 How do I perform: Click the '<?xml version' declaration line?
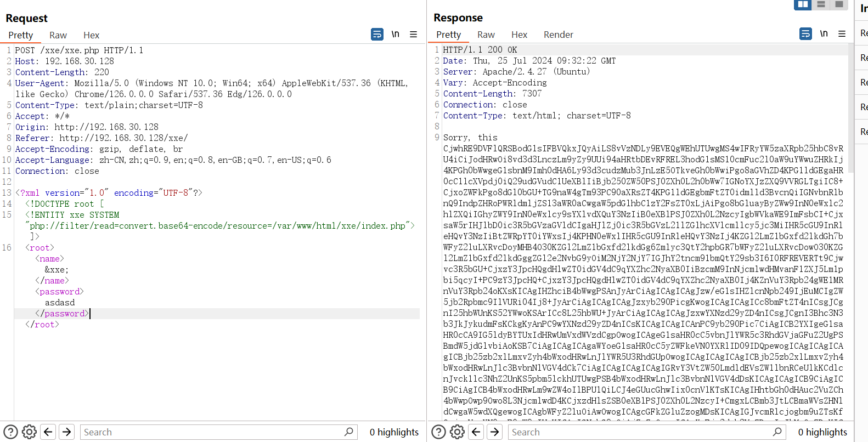(x=109, y=193)
